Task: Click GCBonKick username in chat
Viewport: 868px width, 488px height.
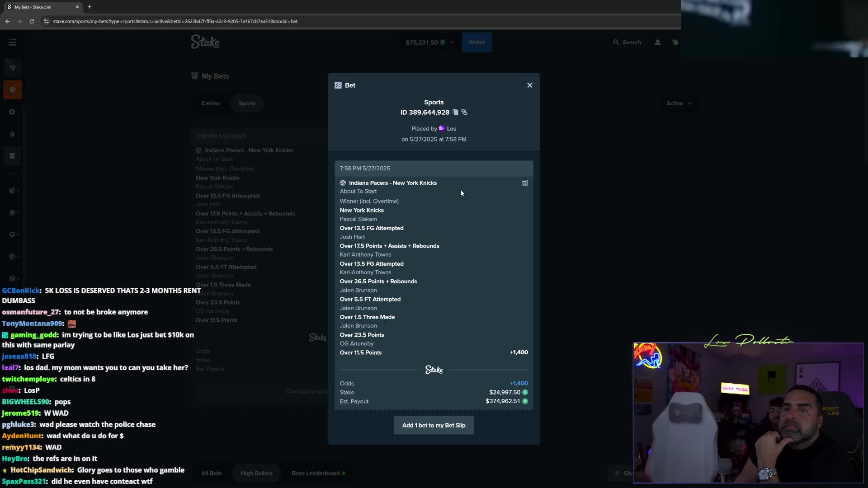Action: pos(20,291)
